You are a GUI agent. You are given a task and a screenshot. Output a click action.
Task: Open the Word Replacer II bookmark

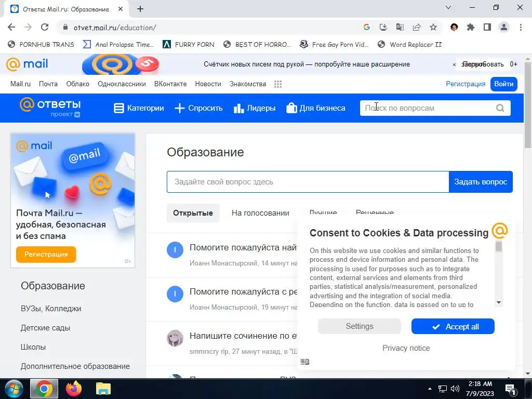click(x=409, y=45)
